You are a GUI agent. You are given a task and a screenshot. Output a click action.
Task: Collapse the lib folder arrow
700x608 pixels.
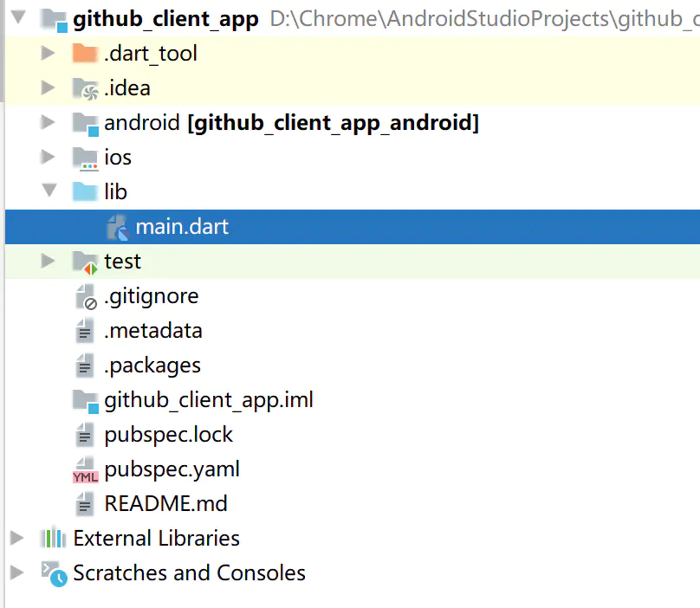click(x=49, y=191)
